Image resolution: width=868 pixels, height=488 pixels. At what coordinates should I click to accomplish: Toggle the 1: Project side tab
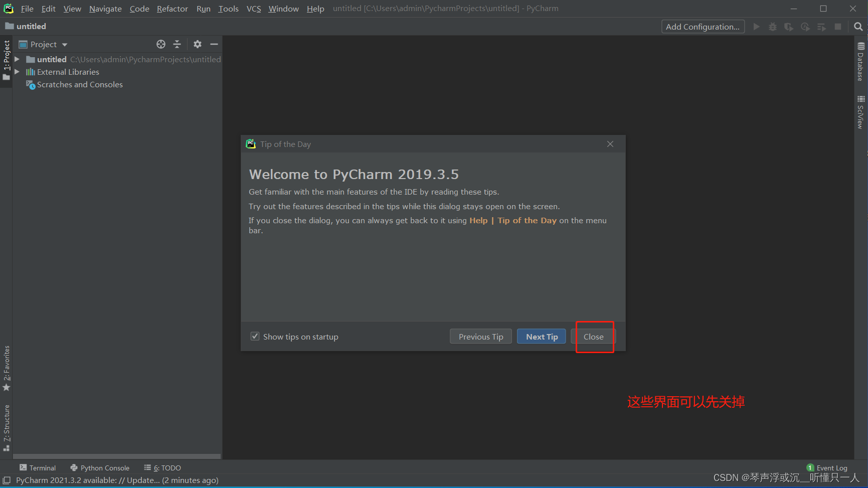[7, 61]
